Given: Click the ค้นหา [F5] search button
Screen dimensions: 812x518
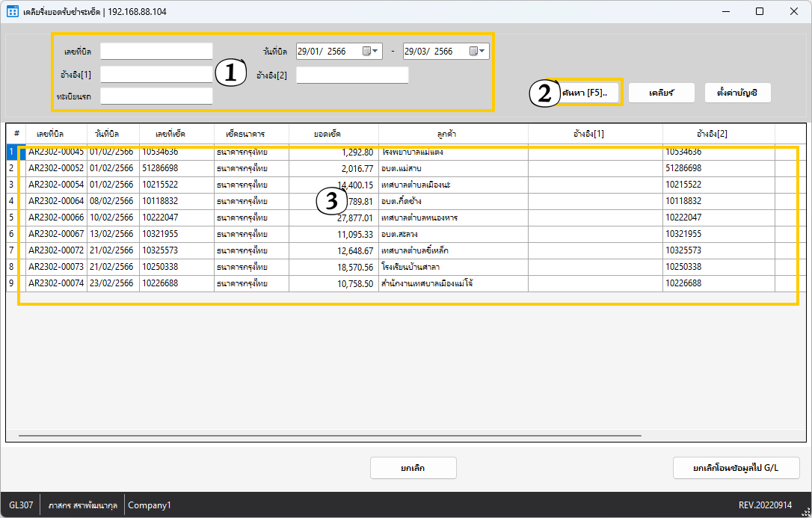Looking at the screenshot, I should click(x=589, y=93).
